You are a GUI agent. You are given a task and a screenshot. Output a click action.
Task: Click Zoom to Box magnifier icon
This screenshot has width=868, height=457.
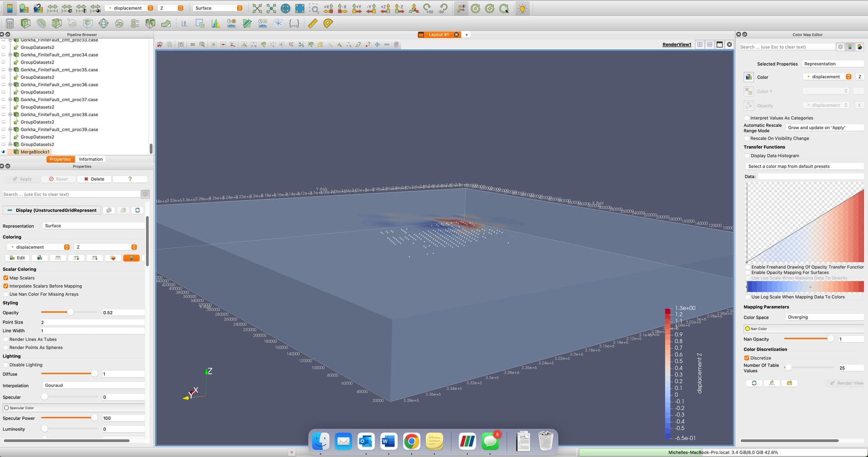click(x=314, y=8)
